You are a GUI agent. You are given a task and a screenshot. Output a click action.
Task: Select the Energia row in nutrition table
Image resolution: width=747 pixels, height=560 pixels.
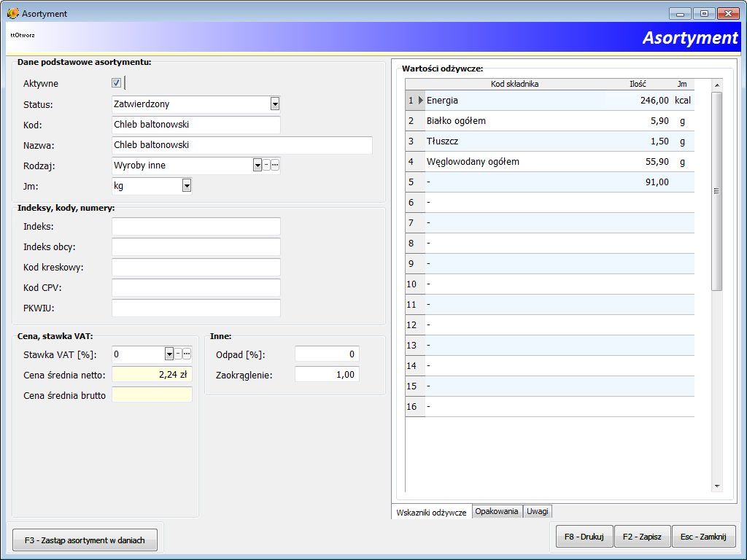pos(550,101)
